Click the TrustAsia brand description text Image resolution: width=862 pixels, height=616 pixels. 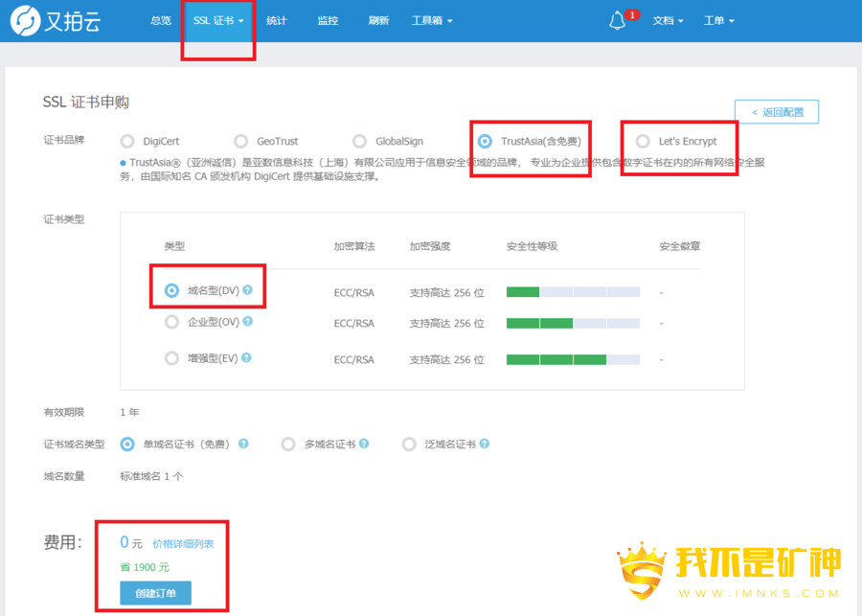pyautogui.click(x=442, y=170)
